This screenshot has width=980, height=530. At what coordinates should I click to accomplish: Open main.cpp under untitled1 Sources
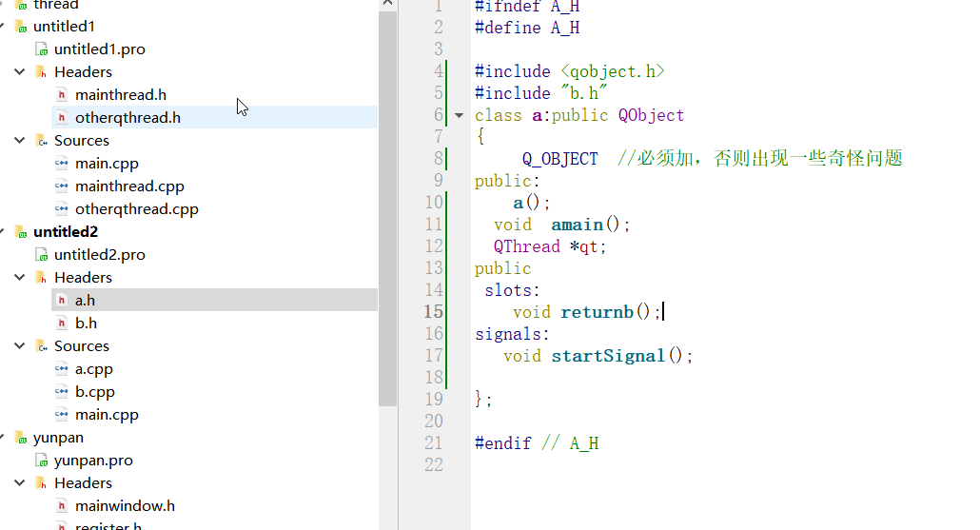coord(107,164)
